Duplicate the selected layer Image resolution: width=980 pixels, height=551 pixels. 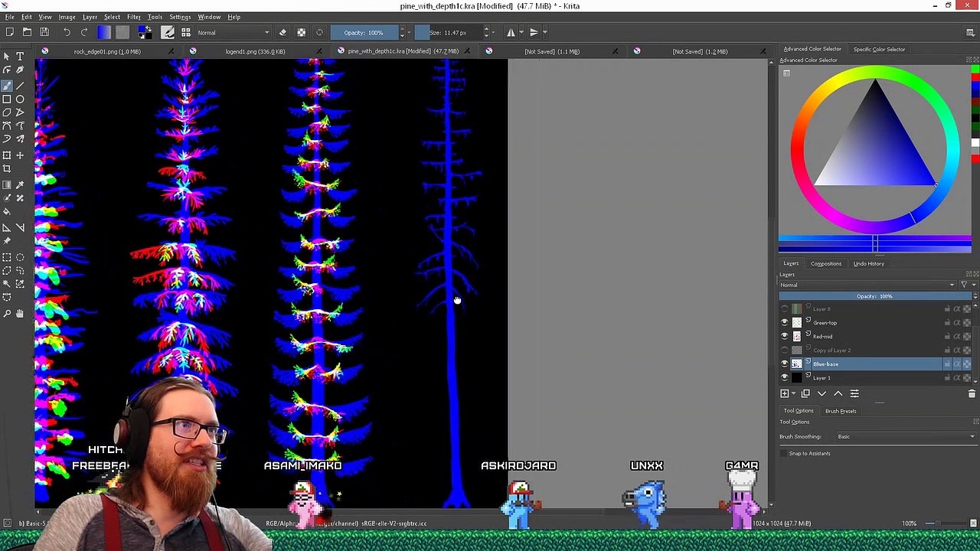point(805,393)
